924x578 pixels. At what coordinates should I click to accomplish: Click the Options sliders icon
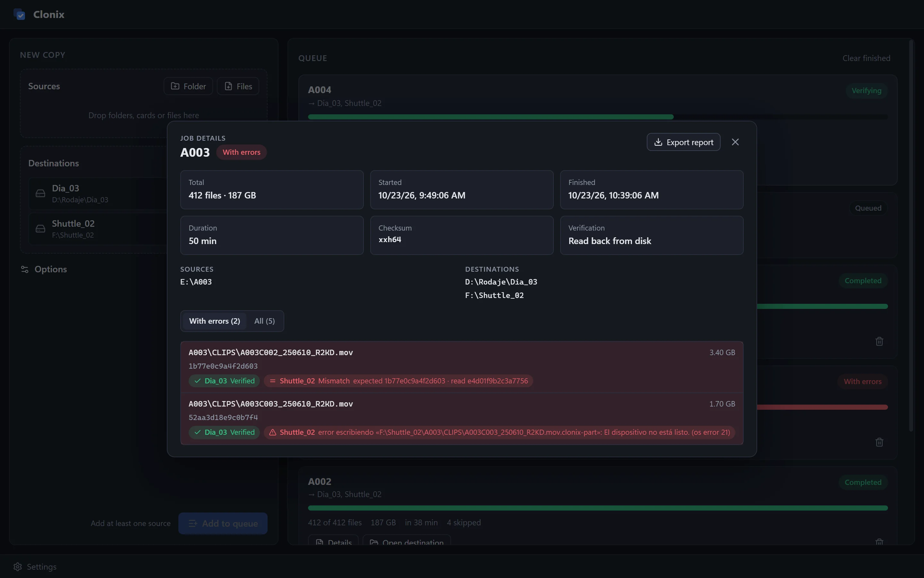tap(25, 269)
